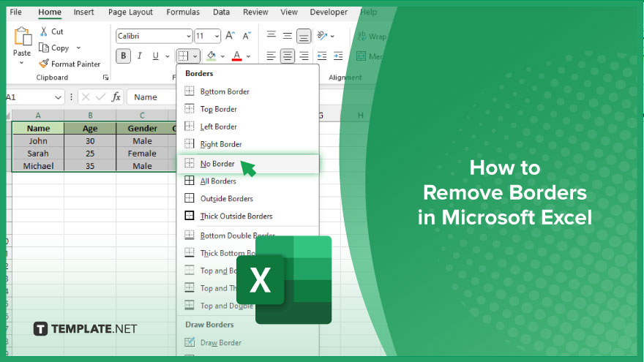The image size is (644, 362).
Task: Choose Top Border option
Action: (247, 109)
